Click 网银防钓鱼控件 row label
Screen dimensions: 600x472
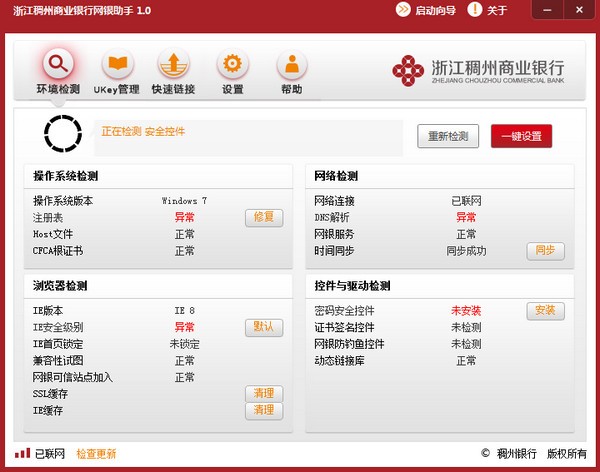pyautogui.click(x=349, y=344)
